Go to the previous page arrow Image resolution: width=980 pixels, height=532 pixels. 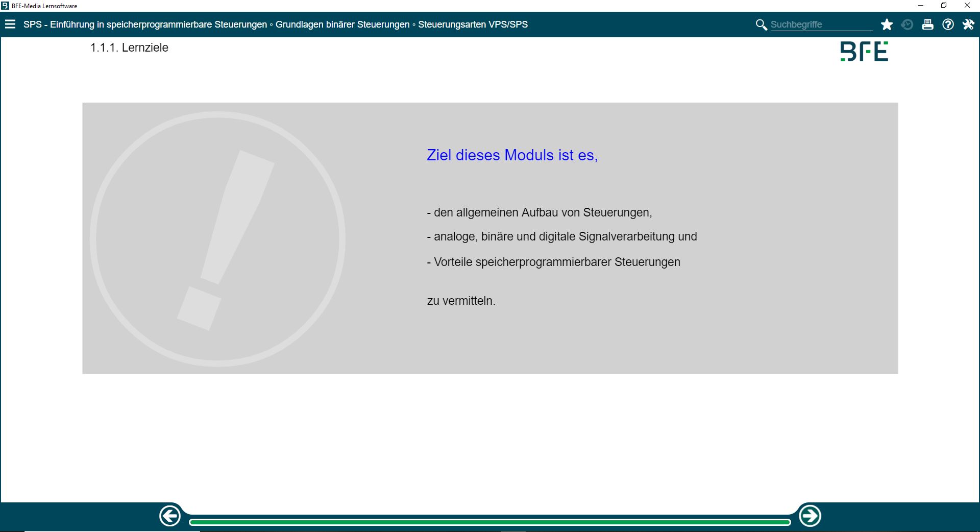coord(170,516)
